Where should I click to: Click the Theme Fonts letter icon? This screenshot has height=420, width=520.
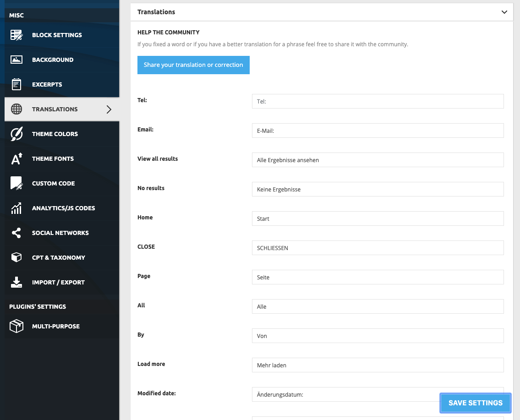16,159
